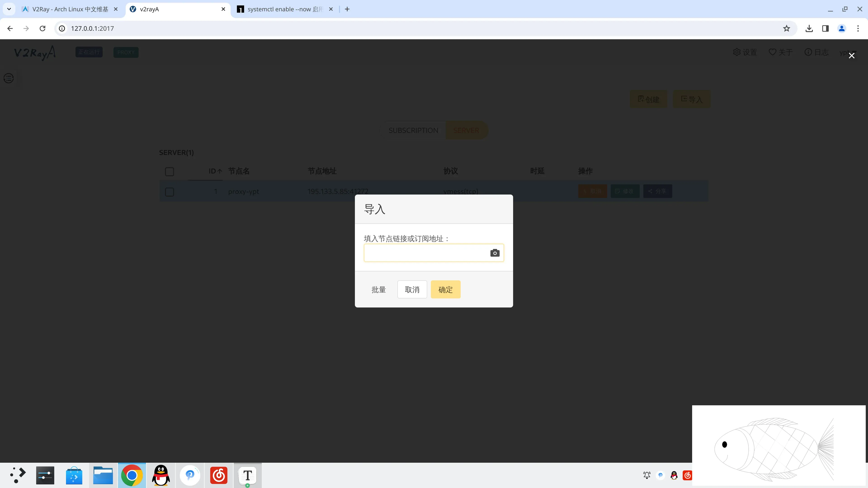This screenshot has height=488, width=868.
Task: Open QQ from the taskbar
Action: click(x=161, y=475)
